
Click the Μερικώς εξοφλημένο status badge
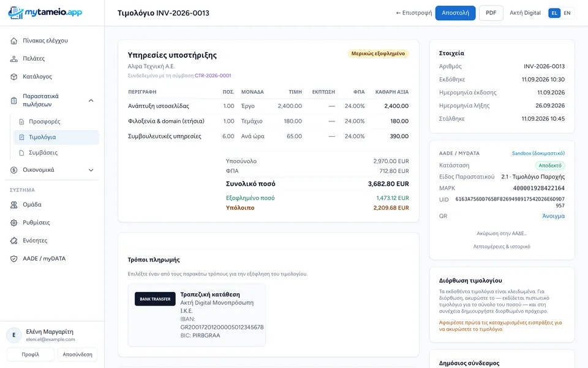[378, 54]
